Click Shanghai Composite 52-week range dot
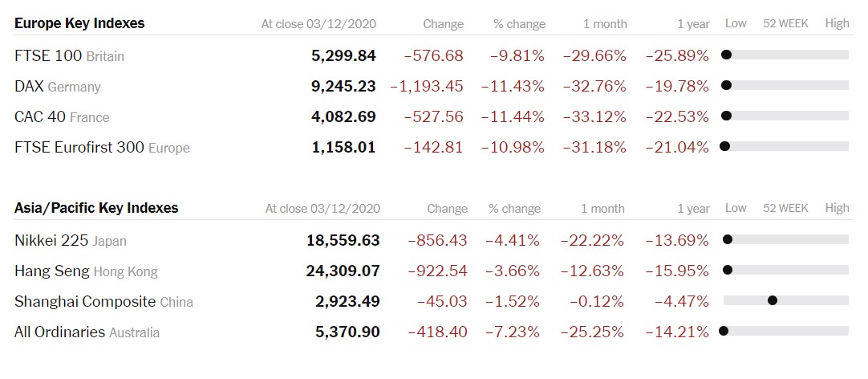The height and width of the screenshot is (379, 868). (773, 300)
